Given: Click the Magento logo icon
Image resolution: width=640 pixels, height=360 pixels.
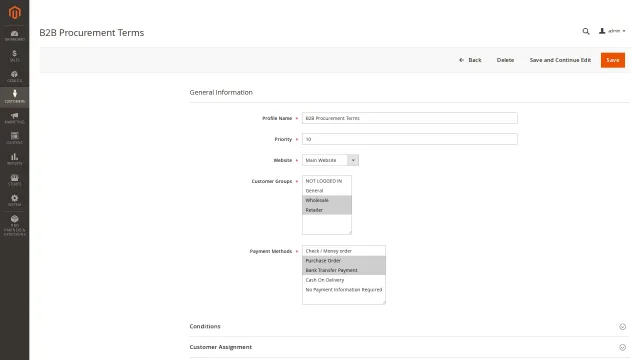Looking at the screenshot, I should pyautogui.click(x=15, y=13).
